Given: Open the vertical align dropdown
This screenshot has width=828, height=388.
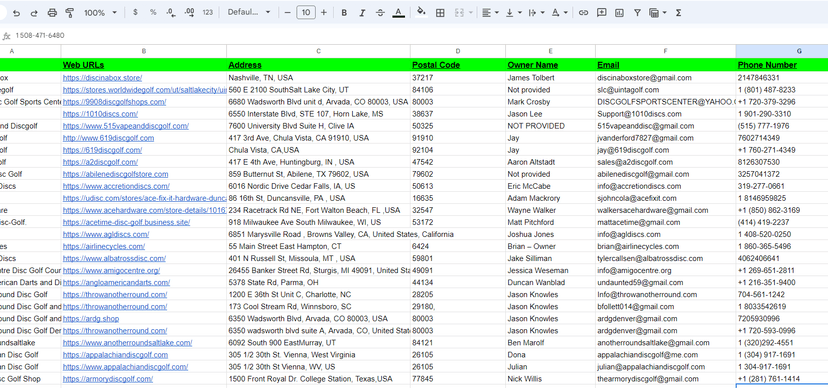Looking at the screenshot, I should (x=513, y=13).
